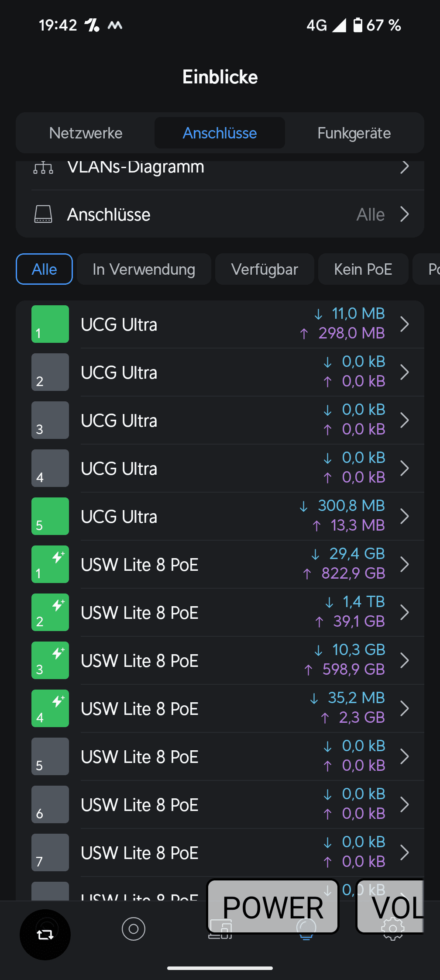Tap the Anschlüsse switch device icon
Screen dimensions: 440x980
[43, 214]
